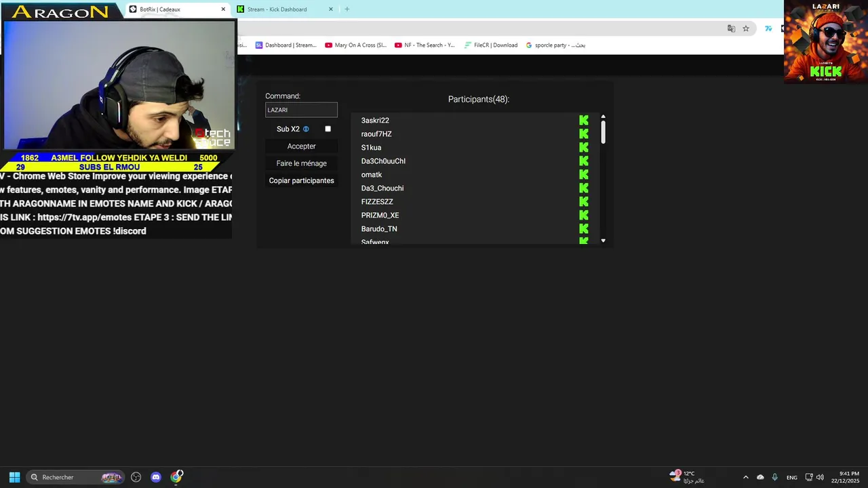Screen dimensions: 868x488
Task: Click the Faire le ménage button
Action: coord(301,163)
